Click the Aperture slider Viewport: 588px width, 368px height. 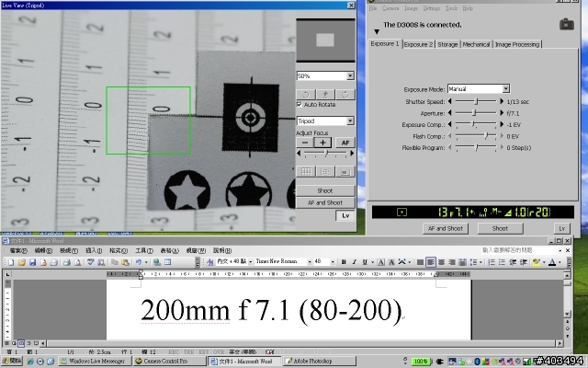point(476,112)
